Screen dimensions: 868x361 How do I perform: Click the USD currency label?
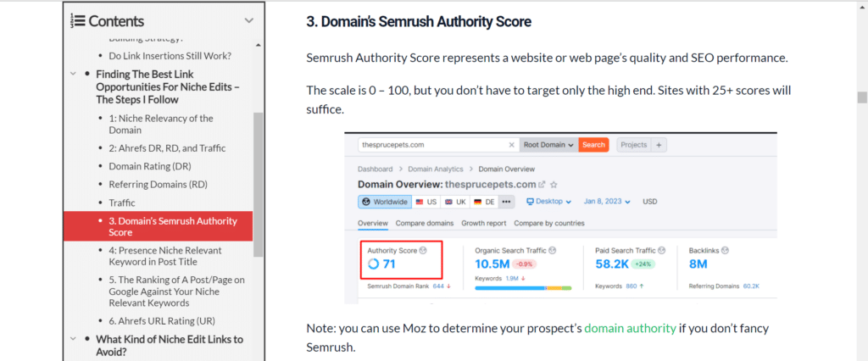[x=650, y=202]
